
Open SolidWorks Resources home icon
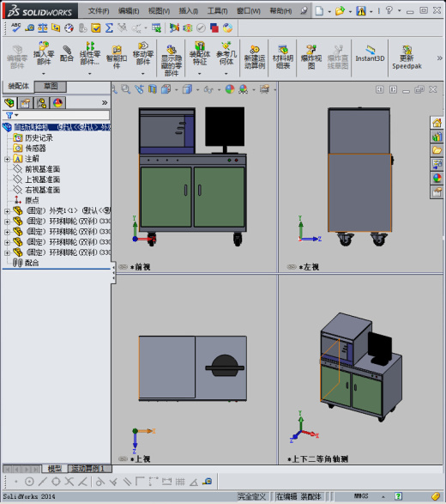click(x=437, y=123)
